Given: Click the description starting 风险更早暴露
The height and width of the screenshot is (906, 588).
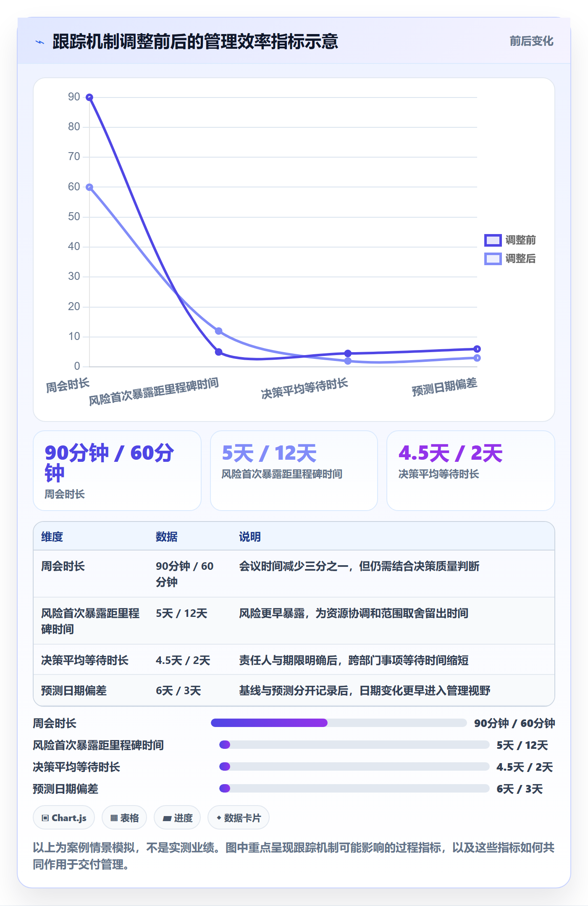Looking at the screenshot, I should [x=354, y=613].
